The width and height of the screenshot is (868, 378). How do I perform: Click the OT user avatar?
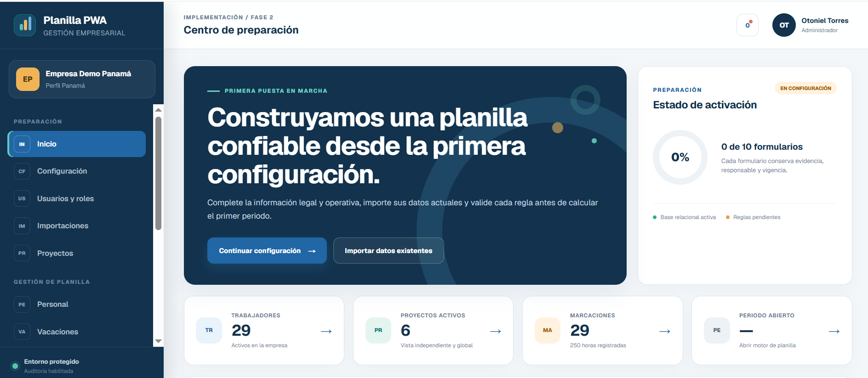(x=784, y=25)
